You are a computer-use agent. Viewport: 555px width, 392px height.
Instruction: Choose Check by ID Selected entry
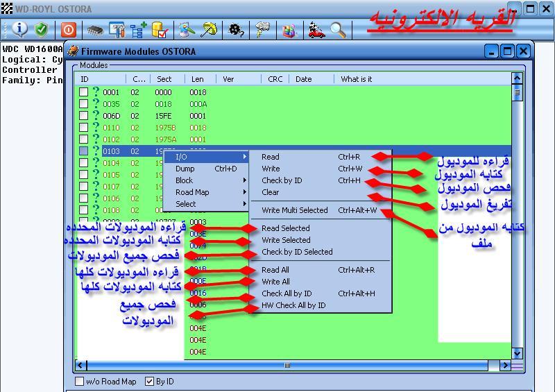[x=321, y=252]
